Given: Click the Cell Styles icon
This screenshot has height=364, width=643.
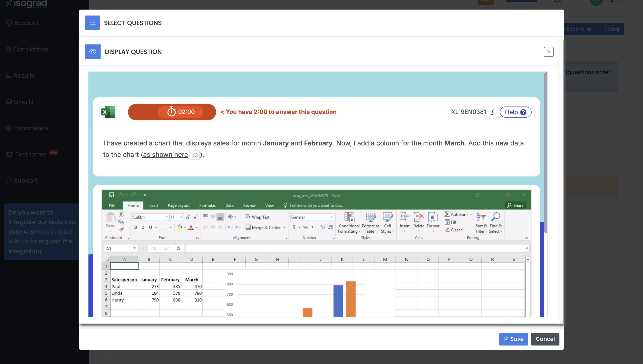Looking at the screenshot, I should point(387,217).
